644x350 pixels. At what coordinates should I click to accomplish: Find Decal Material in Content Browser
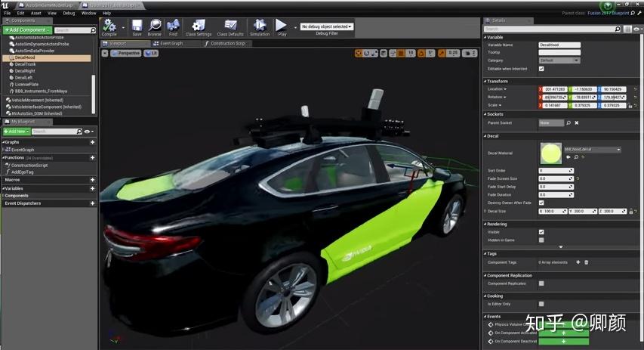[576, 157]
